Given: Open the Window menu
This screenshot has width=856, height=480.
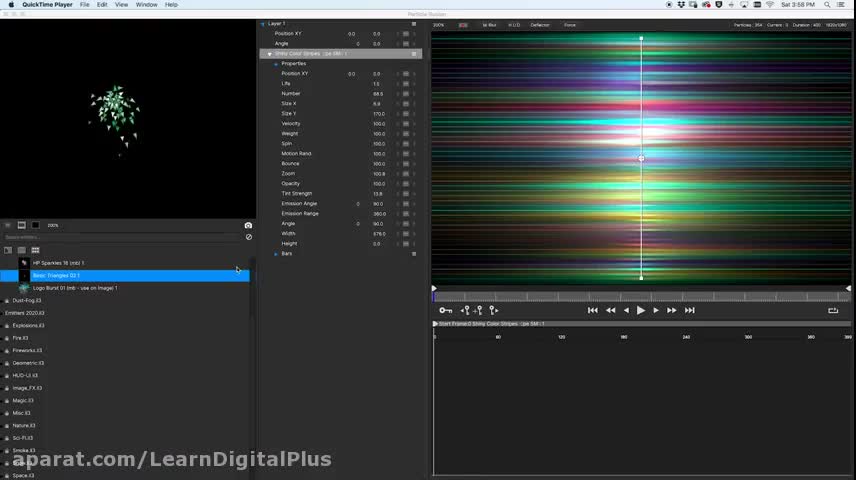Looking at the screenshot, I should (x=146, y=5).
